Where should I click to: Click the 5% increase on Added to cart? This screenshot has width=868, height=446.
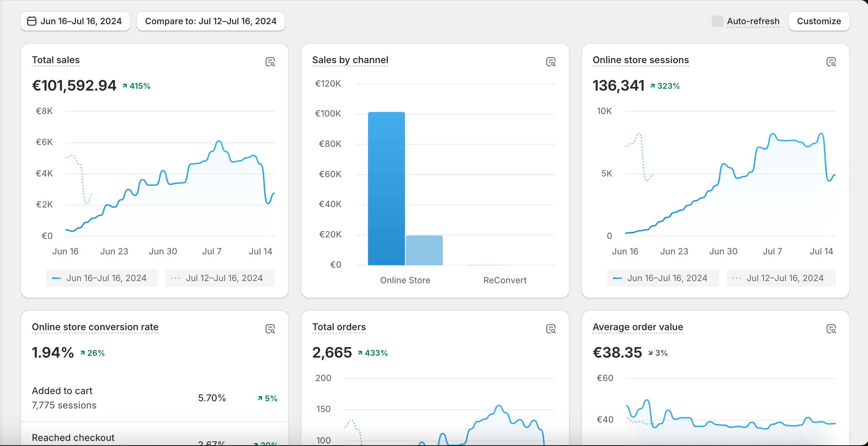[x=267, y=398]
